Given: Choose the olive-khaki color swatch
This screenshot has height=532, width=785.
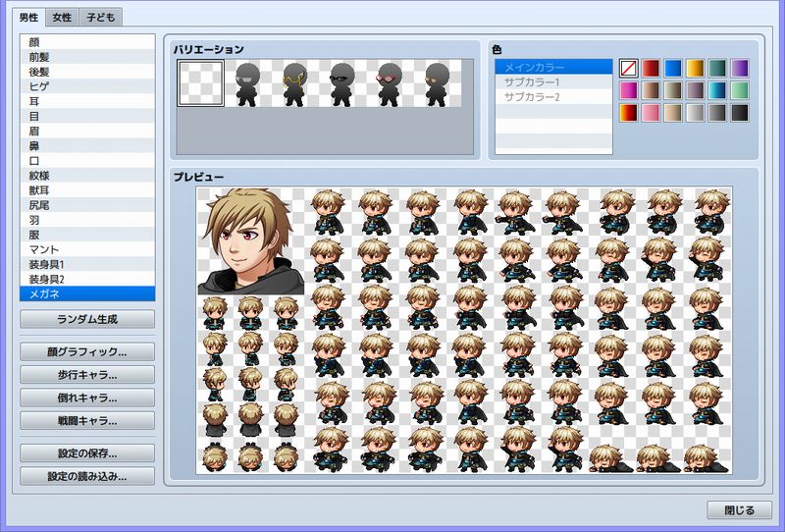Looking at the screenshot, I should point(673,90).
